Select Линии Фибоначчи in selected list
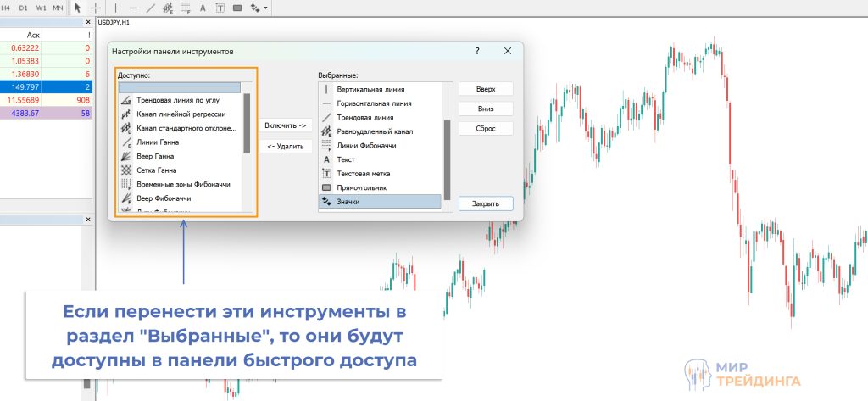This screenshot has width=868, height=401. (x=364, y=146)
